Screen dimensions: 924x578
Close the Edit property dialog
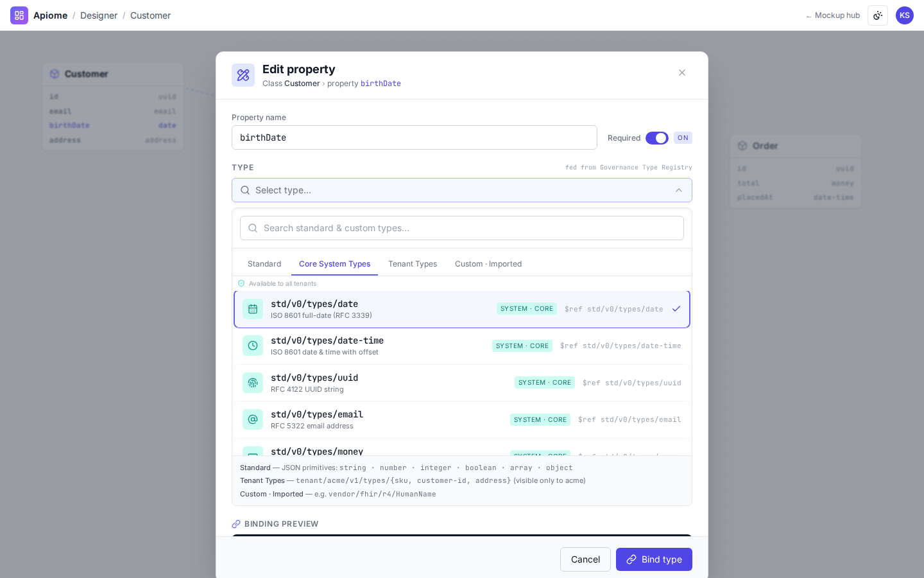click(682, 73)
